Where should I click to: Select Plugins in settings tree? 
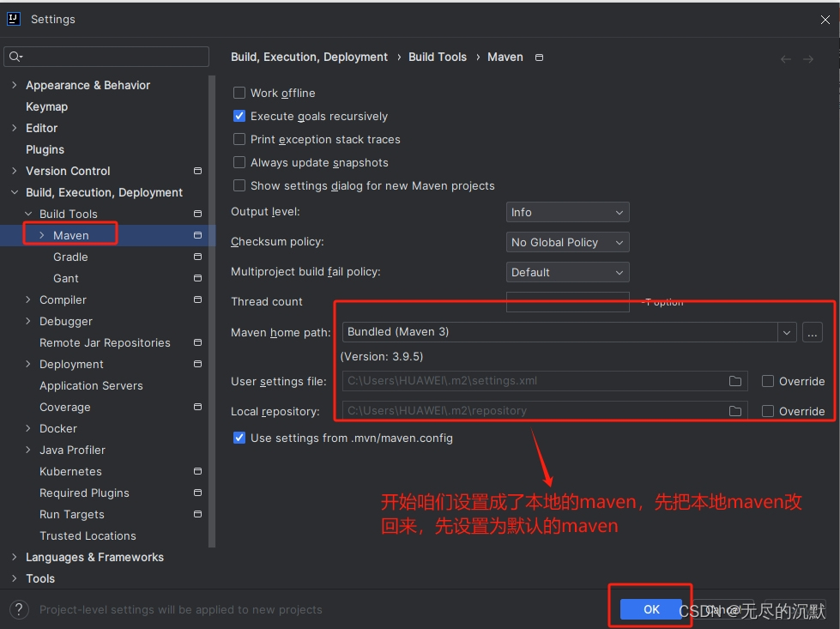click(45, 149)
